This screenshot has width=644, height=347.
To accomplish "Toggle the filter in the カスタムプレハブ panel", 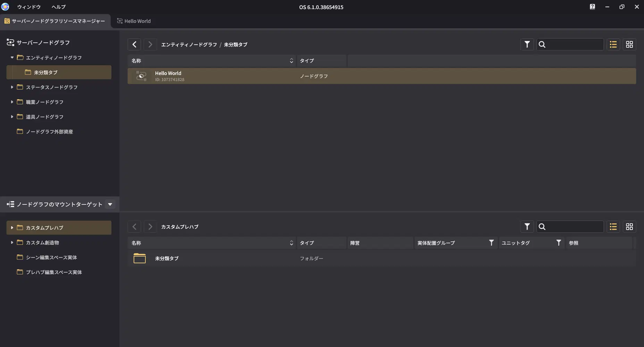I will pos(527,226).
